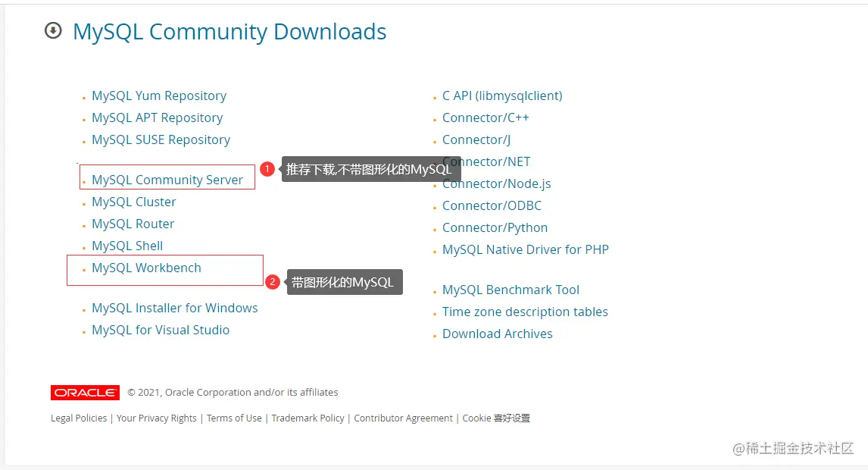The image size is (868, 470).
Task: Open Time zone description tables link
Action: pos(525,312)
